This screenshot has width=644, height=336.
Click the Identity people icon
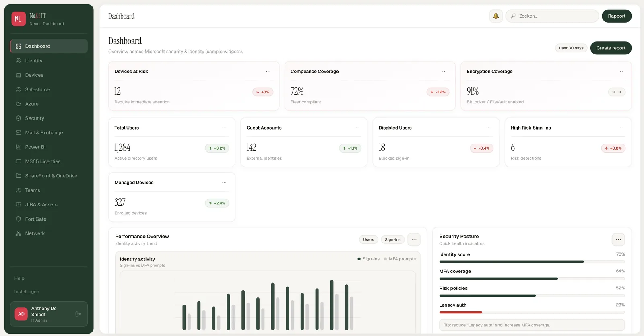point(18,61)
